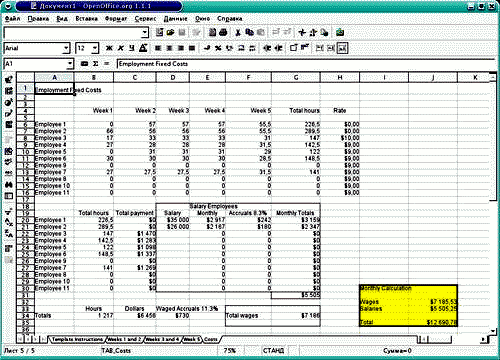500x360 pixels.
Task: Click the 75% zoom status field
Action: pyautogui.click(x=229, y=350)
